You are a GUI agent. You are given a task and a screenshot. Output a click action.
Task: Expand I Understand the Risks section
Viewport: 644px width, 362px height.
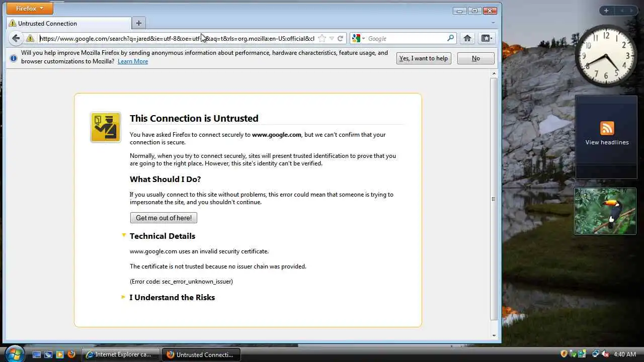123,297
